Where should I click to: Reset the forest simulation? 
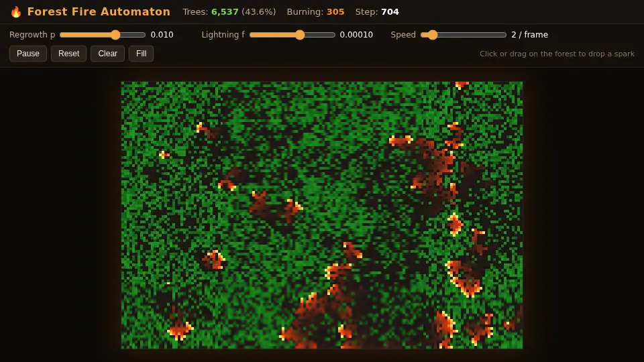tap(68, 54)
